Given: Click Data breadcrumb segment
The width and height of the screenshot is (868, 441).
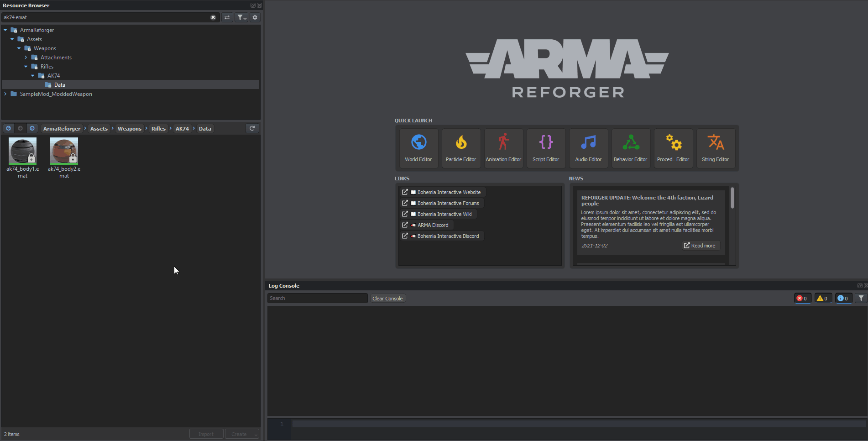Looking at the screenshot, I should tap(205, 129).
